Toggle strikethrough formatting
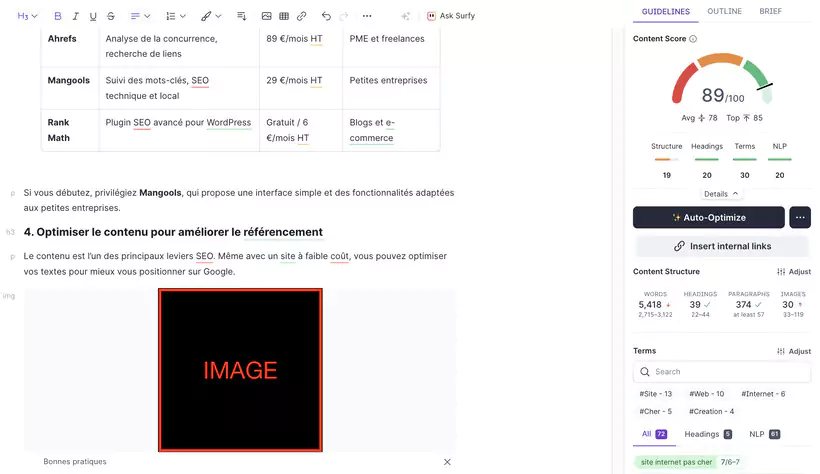This screenshot has height=474, width=820. pyautogui.click(x=111, y=16)
